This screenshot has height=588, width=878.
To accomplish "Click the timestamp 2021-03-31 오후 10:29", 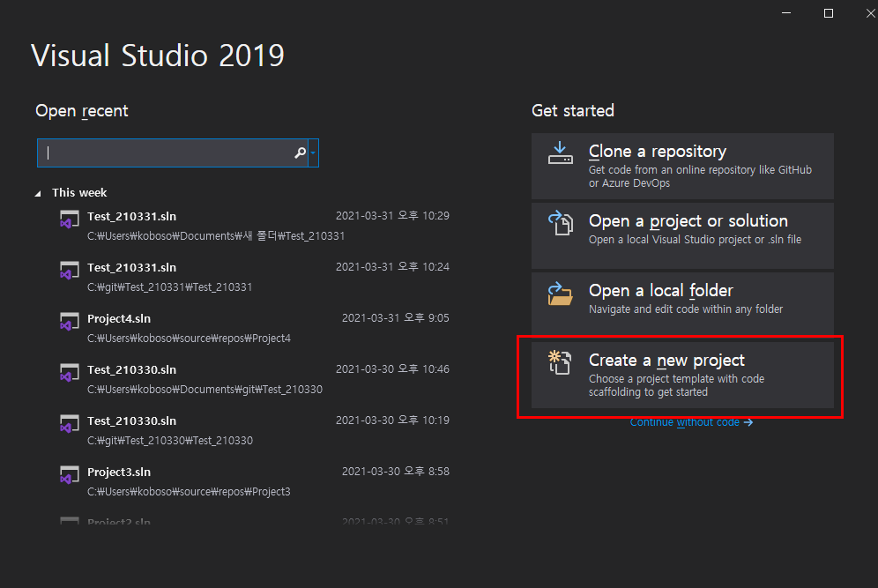I will click(x=392, y=216).
